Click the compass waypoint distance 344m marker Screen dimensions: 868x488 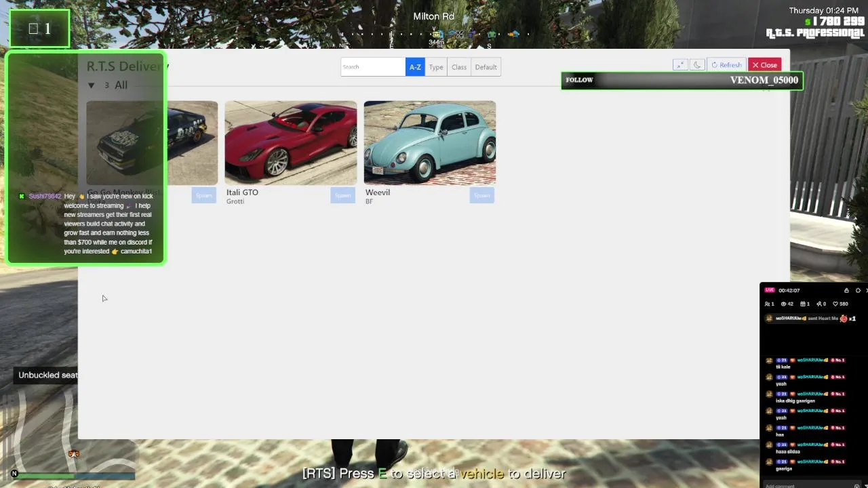pyautogui.click(x=437, y=42)
